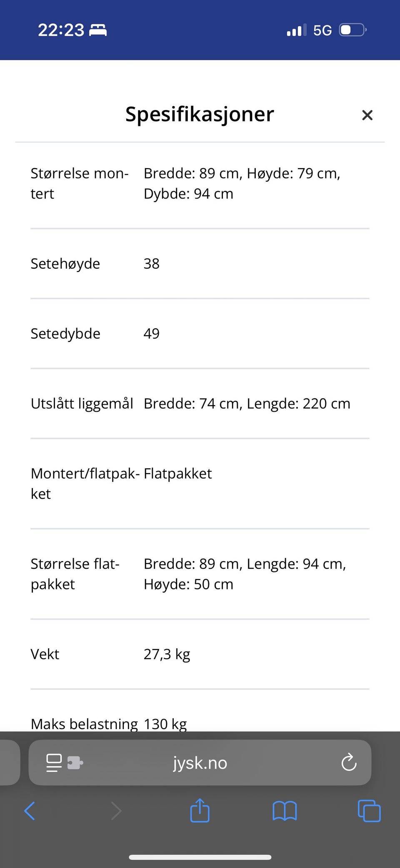Tap the Vekt 27,3 kg entry
The width and height of the screenshot is (400, 868).
pyautogui.click(x=167, y=654)
